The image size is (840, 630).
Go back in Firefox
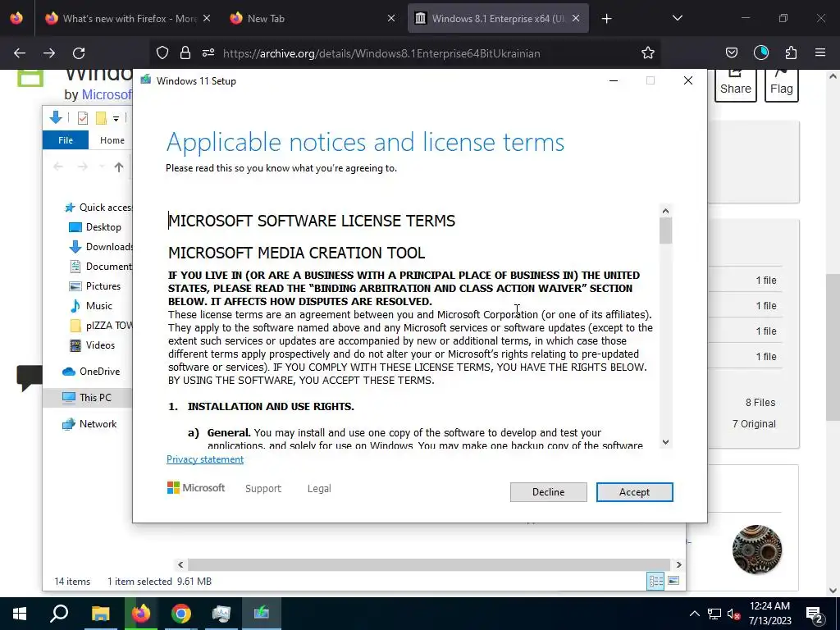click(20, 53)
